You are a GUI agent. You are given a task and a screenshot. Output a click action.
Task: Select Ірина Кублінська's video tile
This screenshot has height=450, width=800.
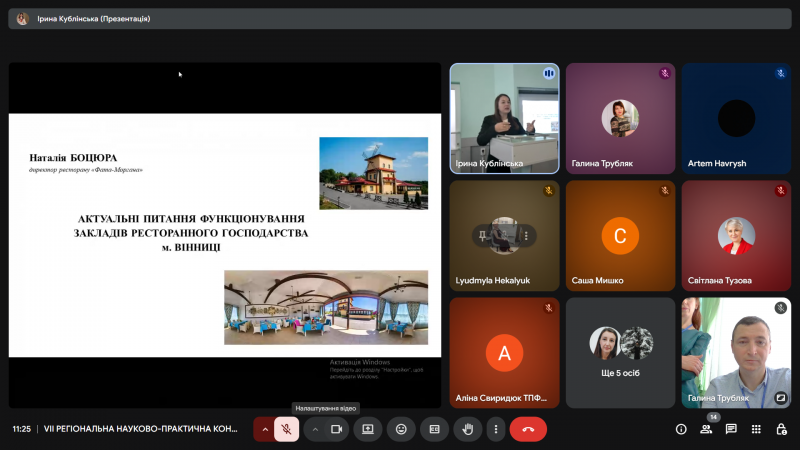pos(504,118)
